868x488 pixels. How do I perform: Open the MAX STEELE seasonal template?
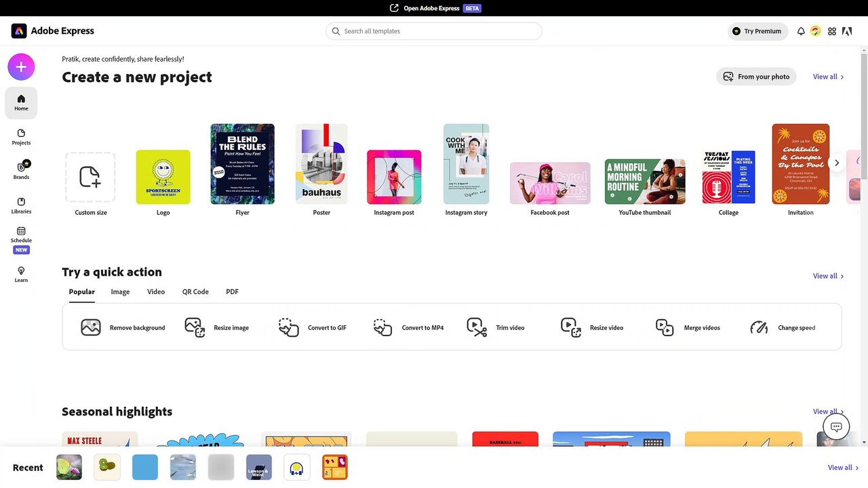(100, 439)
